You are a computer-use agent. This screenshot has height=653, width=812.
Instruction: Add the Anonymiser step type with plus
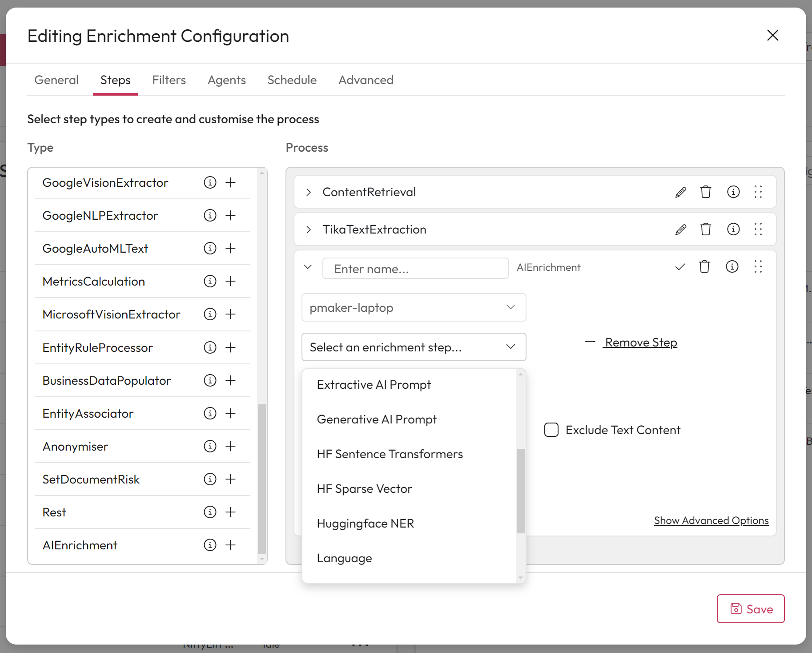[x=230, y=446]
